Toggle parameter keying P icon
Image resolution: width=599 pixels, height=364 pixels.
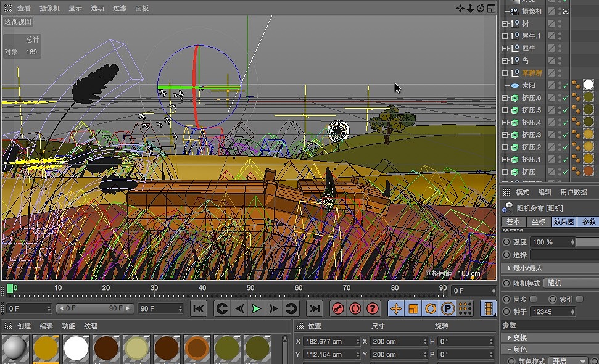447,308
